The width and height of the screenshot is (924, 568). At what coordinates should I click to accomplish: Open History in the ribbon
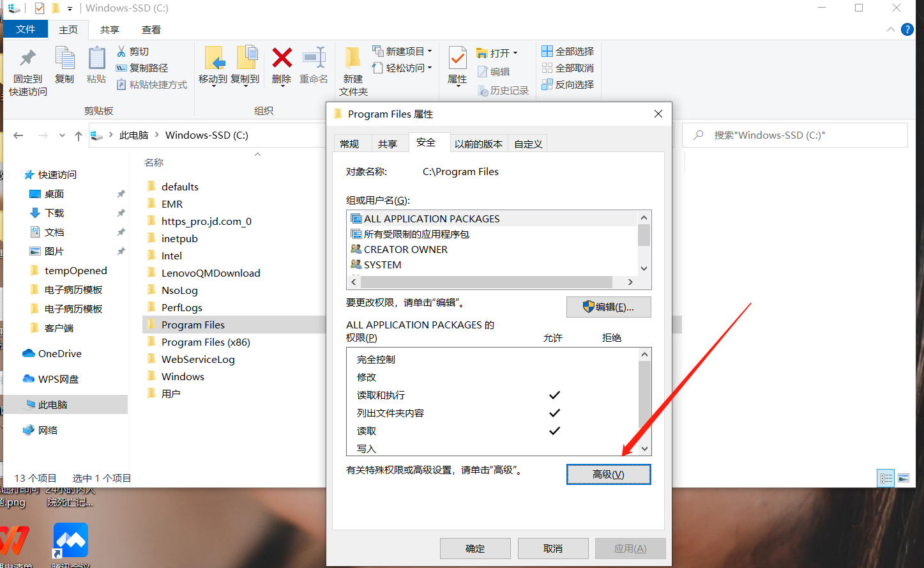[503, 91]
